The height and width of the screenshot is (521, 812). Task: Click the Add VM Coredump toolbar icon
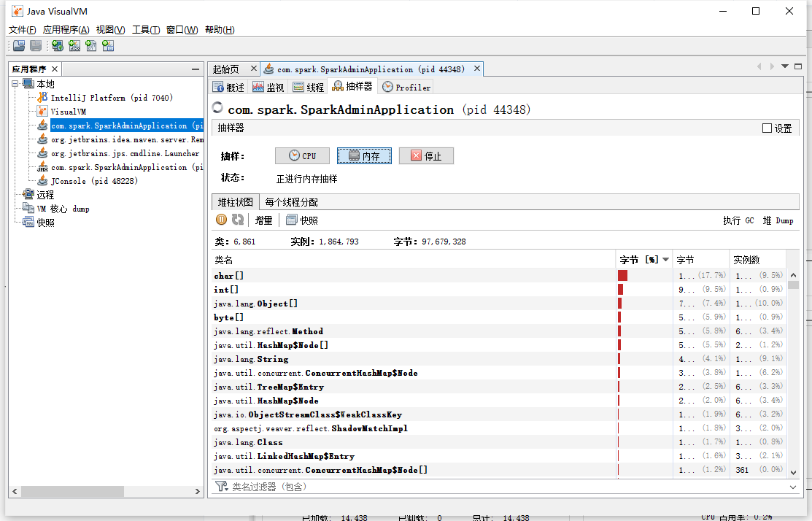click(x=91, y=46)
